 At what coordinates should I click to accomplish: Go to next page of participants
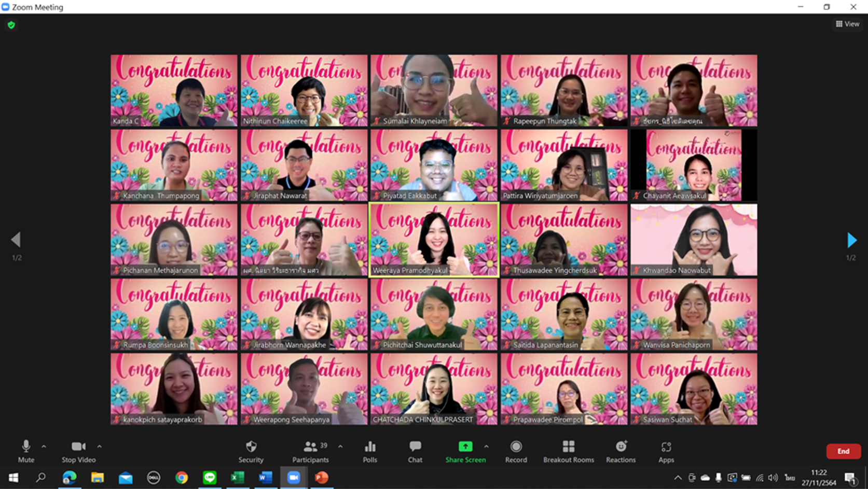851,240
